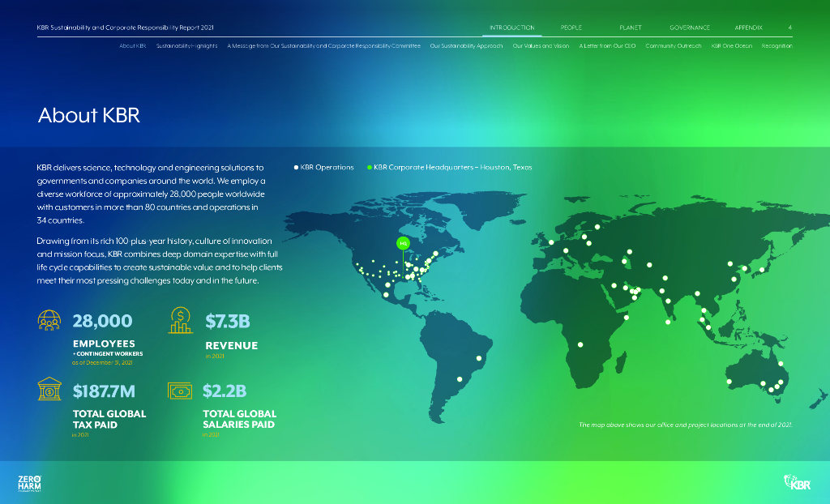Viewport: 830px width, 504px height.
Task: Switch to the PEOPLE section
Action: (x=571, y=28)
